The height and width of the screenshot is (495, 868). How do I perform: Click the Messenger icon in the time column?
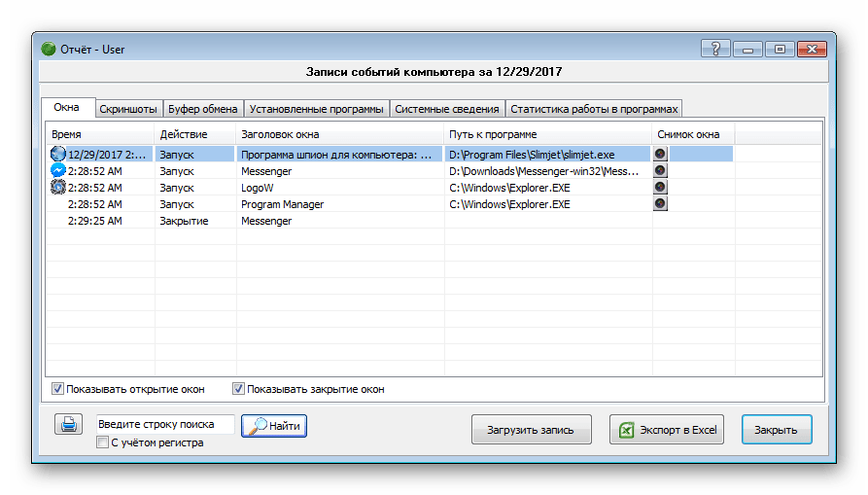click(x=57, y=170)
